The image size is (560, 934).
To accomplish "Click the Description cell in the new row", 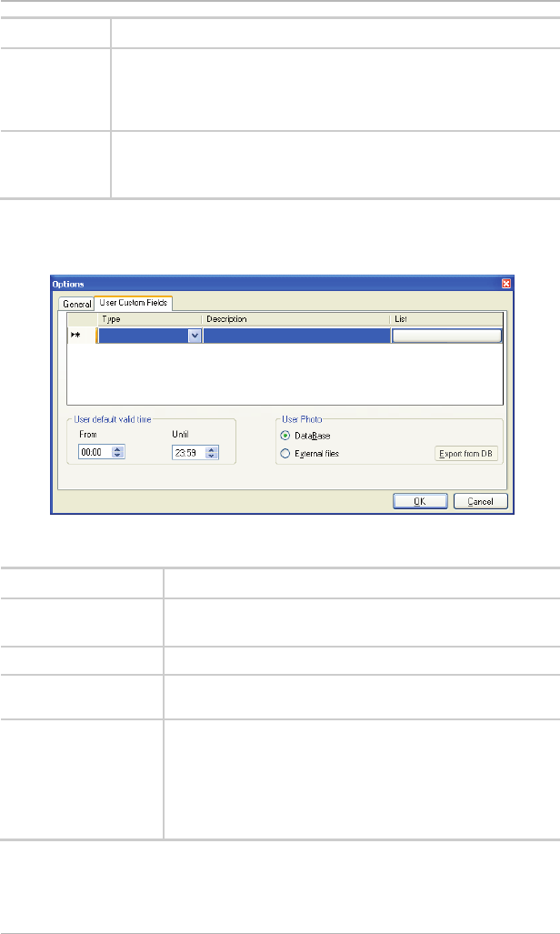I will click(x=296, y=336).
